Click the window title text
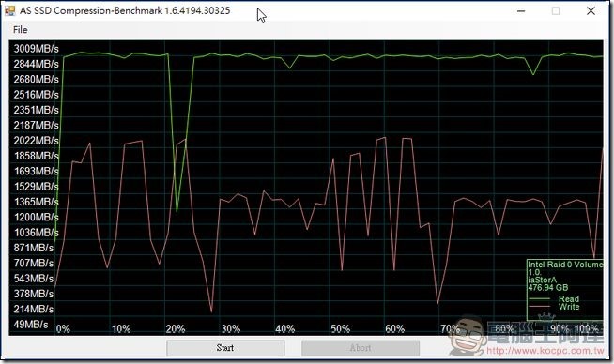614x364 pixels. tap(125, 10)
